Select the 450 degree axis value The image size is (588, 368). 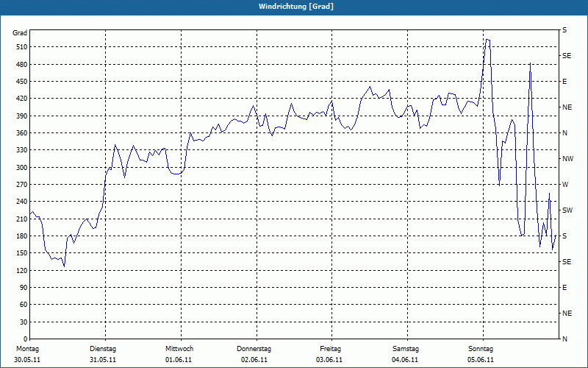click(21, 82)
